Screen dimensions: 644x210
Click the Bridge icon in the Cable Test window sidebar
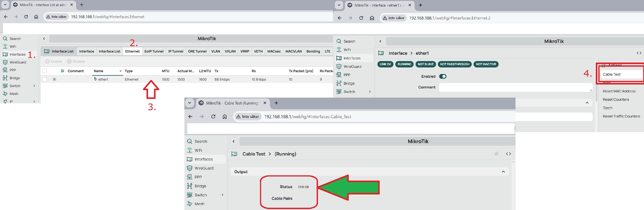(189, 186)
